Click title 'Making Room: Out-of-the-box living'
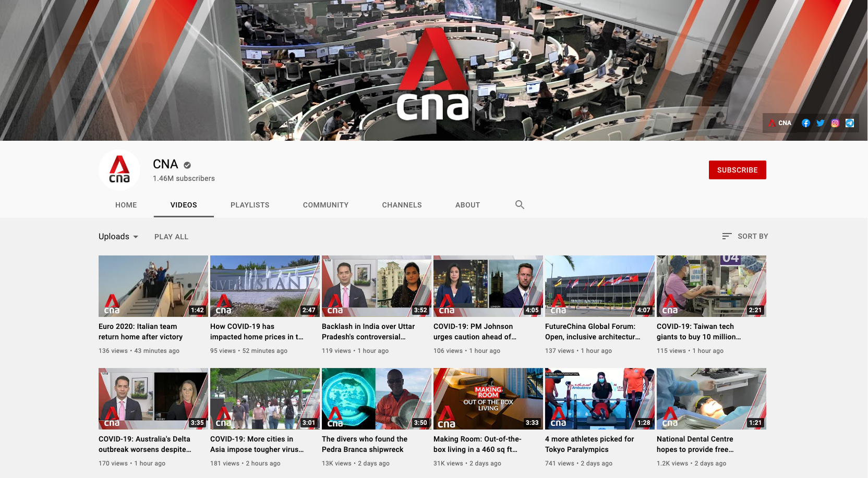This screenshot has width=868, height=478. [477, 444]
